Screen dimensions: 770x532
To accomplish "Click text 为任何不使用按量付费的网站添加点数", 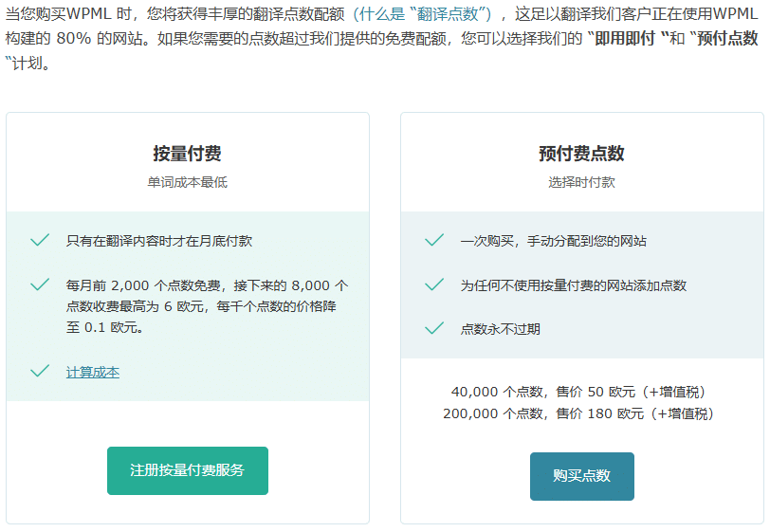I will pyautogui.click(x=573, y=285).
